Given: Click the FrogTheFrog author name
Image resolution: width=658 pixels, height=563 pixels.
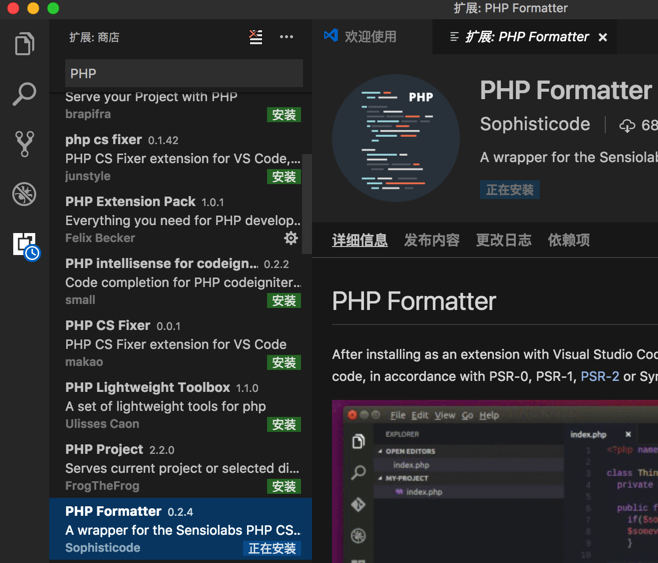Looking at the screenshot, I should (102, 486).
